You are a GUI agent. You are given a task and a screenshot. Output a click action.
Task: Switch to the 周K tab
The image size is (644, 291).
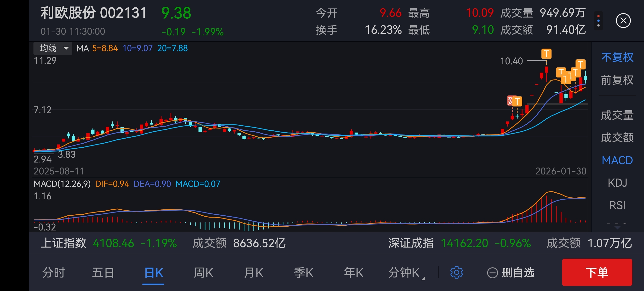pos(203,273)
